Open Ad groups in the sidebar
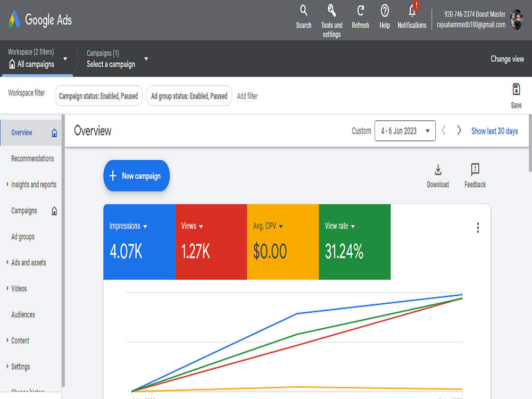Viewport: 532px width, 399px height. click(23, 237)
